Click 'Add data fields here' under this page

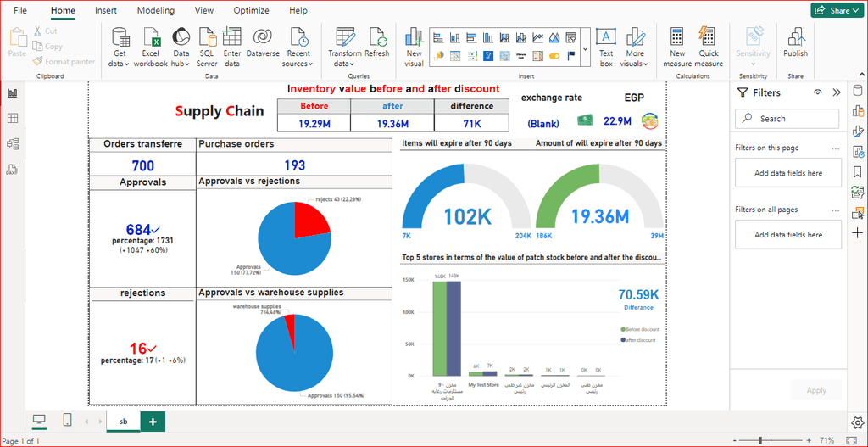point(788,173)
